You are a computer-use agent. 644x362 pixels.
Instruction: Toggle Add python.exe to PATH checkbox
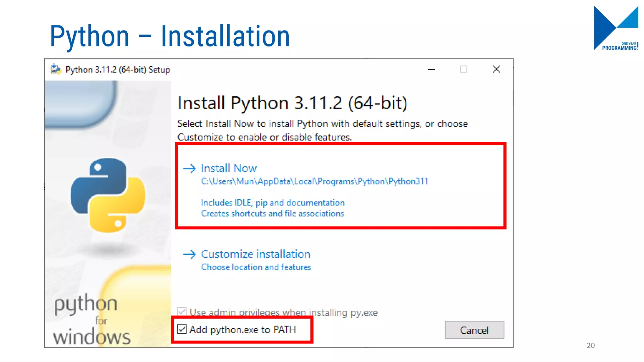182,329
